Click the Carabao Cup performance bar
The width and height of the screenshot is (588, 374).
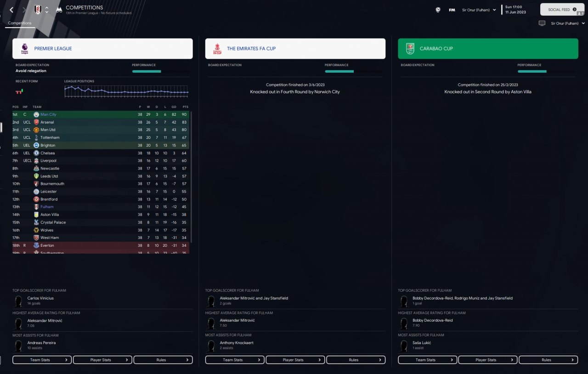pos(546,72)
